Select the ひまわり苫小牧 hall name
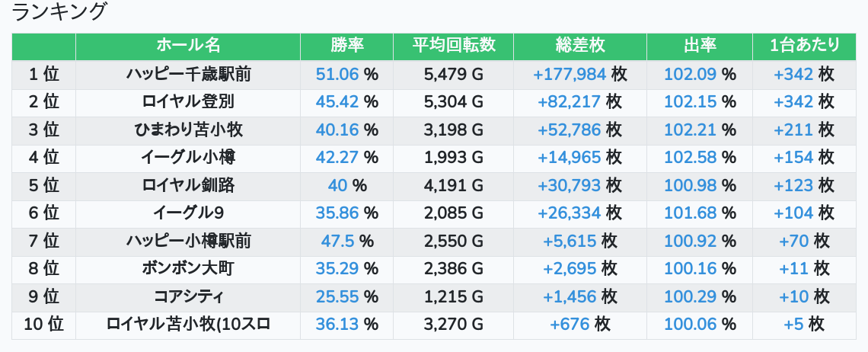The image size is (868, 352). (x=188, y=130)
